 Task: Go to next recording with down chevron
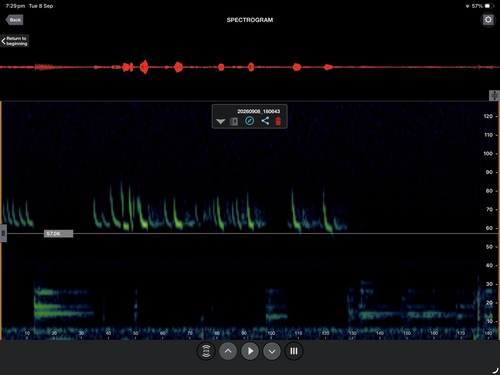pyautogui.click(x=272, y=351)
